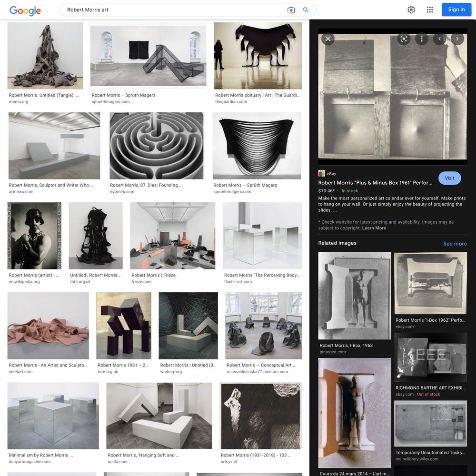Viewport: 476px width, 476px height.
Task: Click the Visit button
Action: coord(450,178)
